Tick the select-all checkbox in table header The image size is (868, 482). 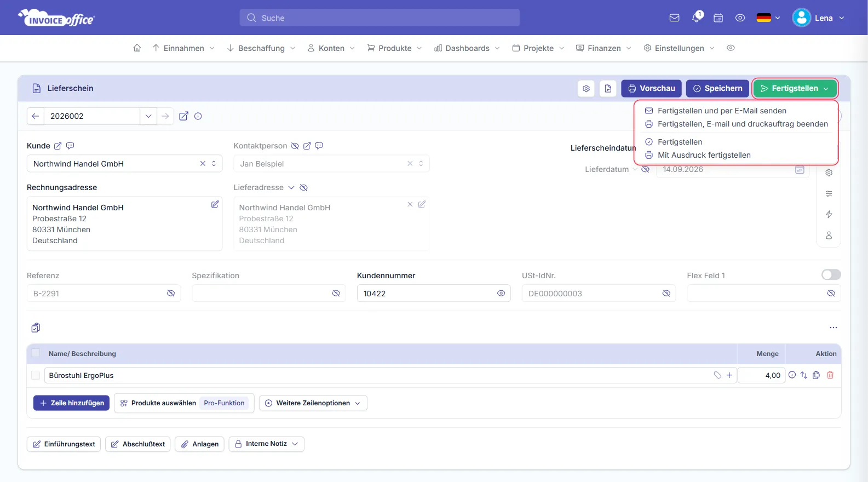click(36, 353)
